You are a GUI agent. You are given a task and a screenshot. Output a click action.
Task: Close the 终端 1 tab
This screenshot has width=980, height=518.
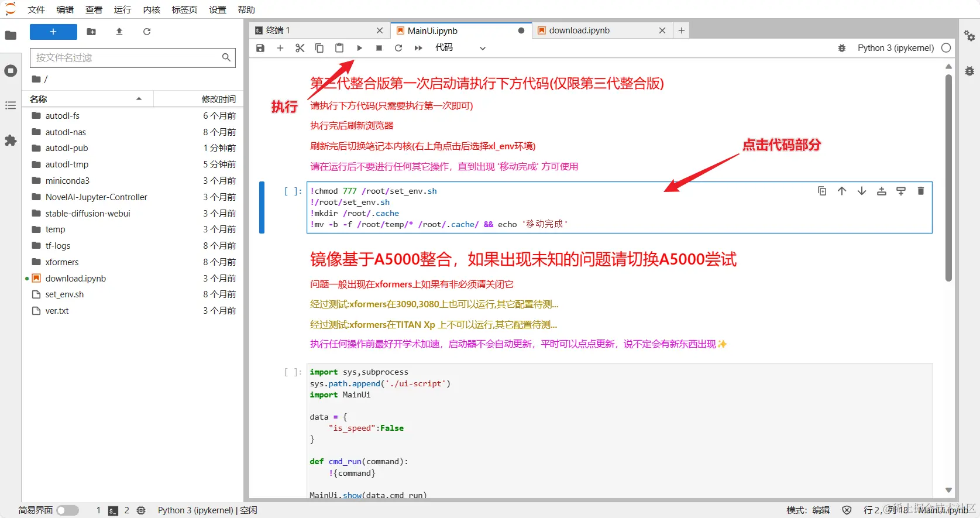coord(380,30)
